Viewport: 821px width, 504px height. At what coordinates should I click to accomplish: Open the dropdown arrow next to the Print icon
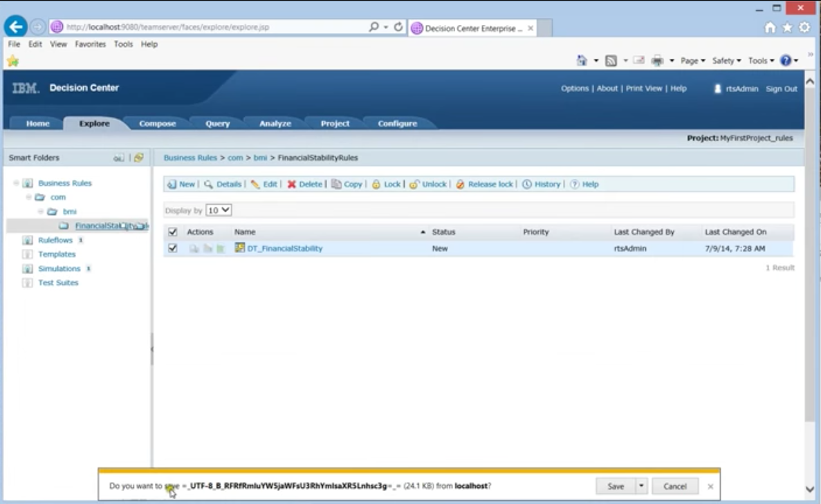coord(671,61)
